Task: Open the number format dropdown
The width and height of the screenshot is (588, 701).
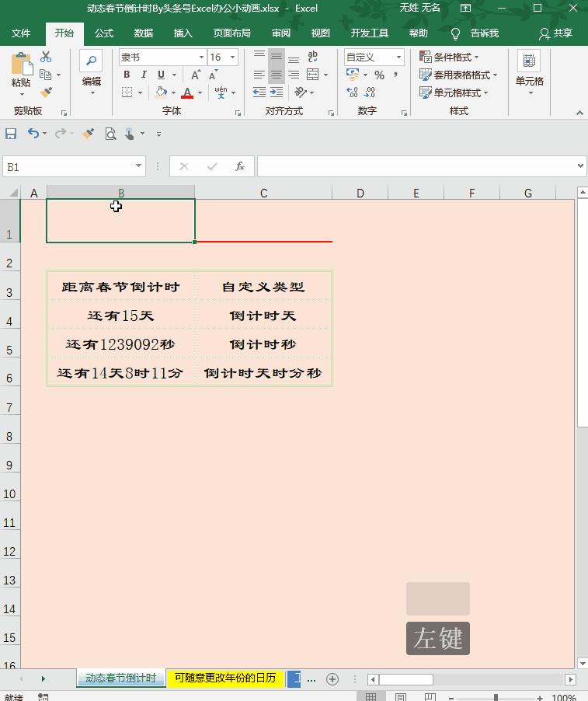Action: [398, 58]
